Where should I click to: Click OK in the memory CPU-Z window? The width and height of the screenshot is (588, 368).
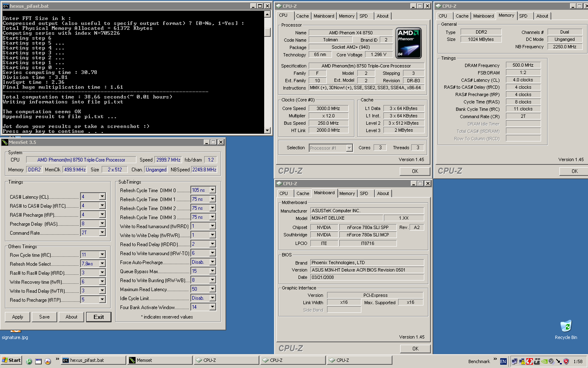coord(575,171)
